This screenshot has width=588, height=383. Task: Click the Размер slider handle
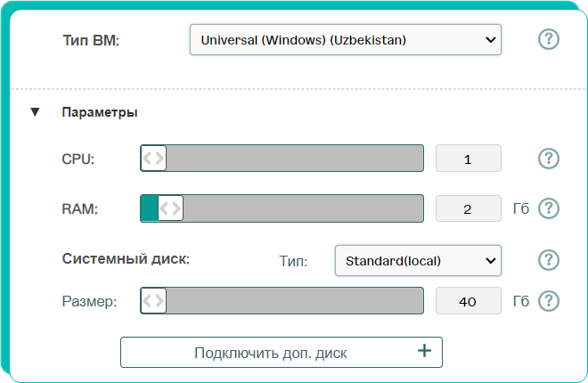tap(154, 300)
